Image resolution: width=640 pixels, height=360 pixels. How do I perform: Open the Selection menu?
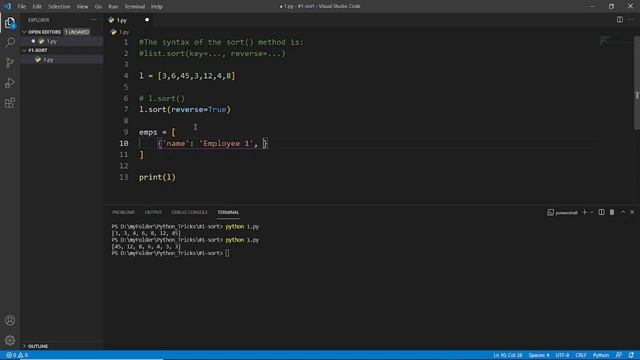(x=59, y=7)
